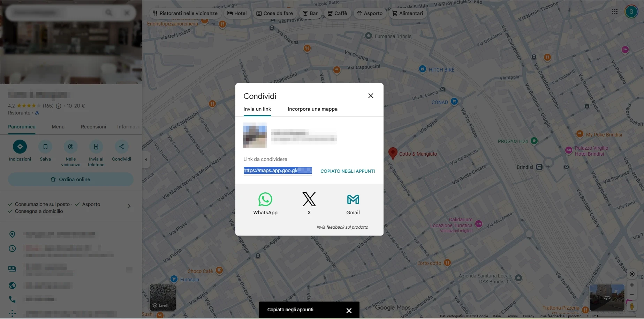644x319 pixels.
Task: Click the maps.app.goo.gl share link field
Action: point(278,170)
